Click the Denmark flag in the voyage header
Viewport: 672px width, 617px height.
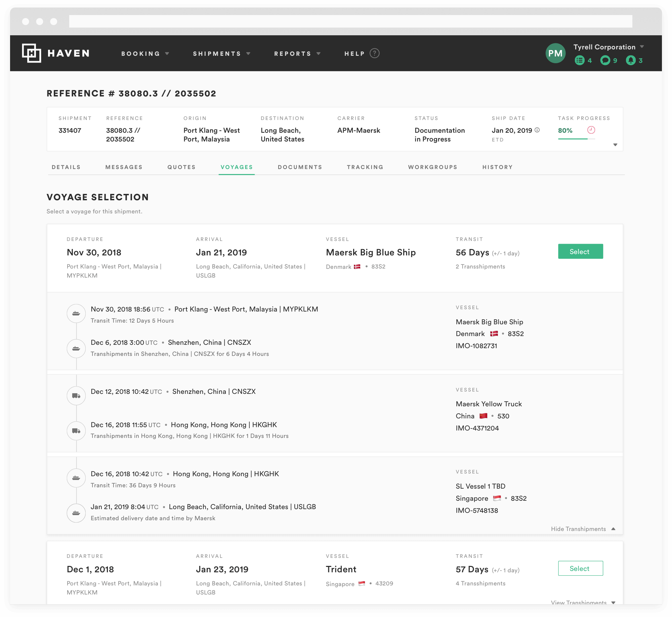[357, 266]
